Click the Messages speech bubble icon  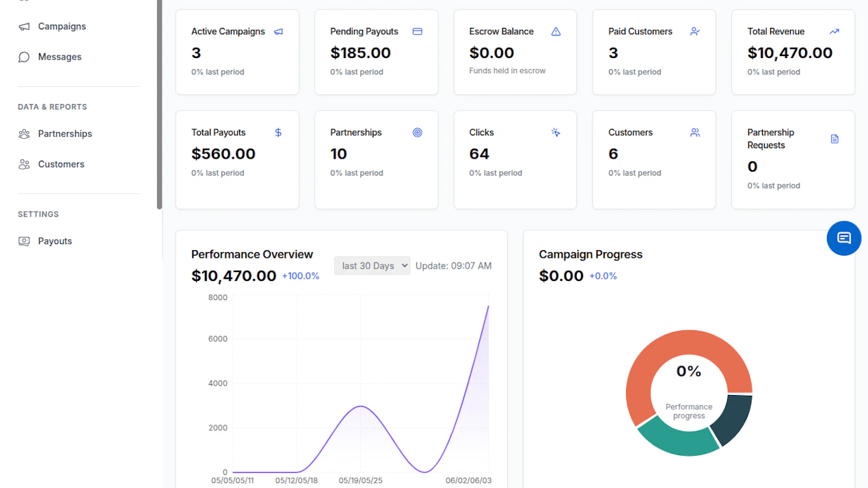click(24, 57)
